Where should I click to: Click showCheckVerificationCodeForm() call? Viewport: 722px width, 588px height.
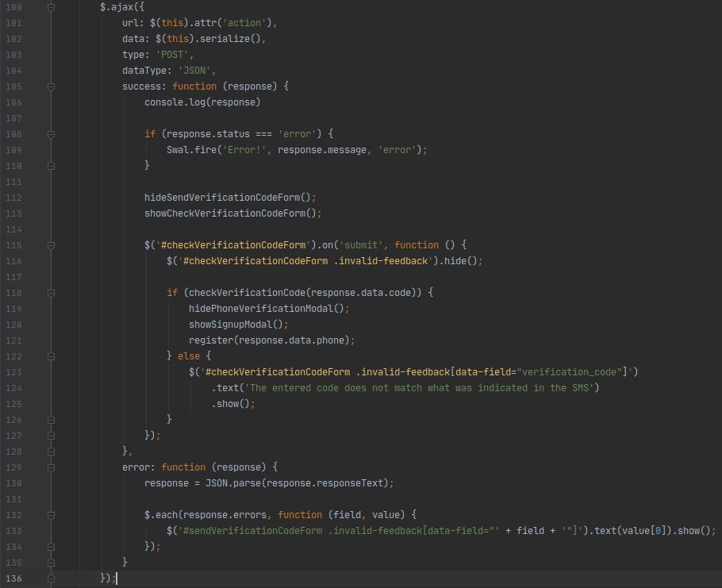click(233, 213)
